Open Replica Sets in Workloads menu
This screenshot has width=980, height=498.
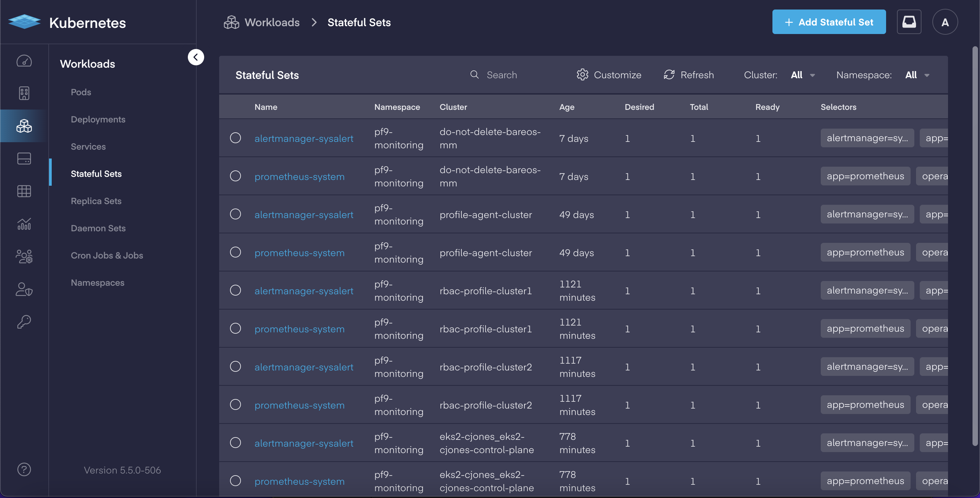[96, 201]
